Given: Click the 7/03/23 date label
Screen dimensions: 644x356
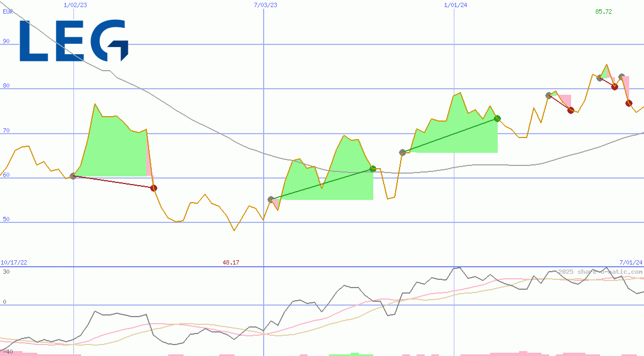Looking at the screenshot, I should tap(265, 5).
